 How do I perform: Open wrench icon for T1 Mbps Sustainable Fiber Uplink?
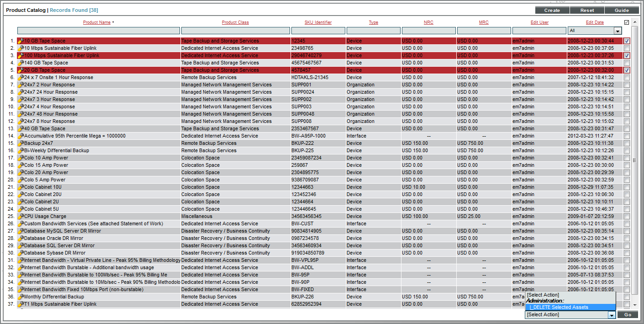(x=21, y=304)
